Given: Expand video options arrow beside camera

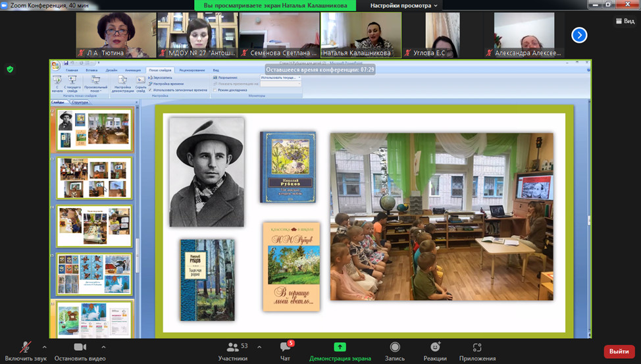Looking at the screenshot, I should (x=103, y=347).
